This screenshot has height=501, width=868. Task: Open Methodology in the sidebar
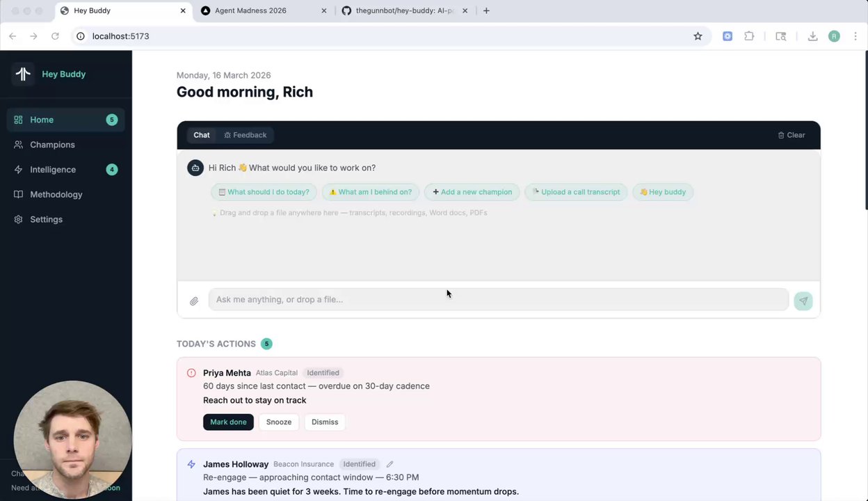[x=56, y=194]
